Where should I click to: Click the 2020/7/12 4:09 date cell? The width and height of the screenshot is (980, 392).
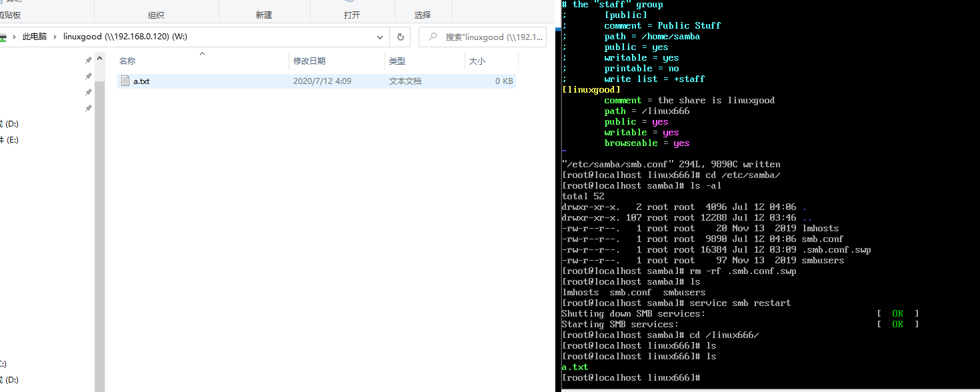pyautogui.click(x=322, y=81)
